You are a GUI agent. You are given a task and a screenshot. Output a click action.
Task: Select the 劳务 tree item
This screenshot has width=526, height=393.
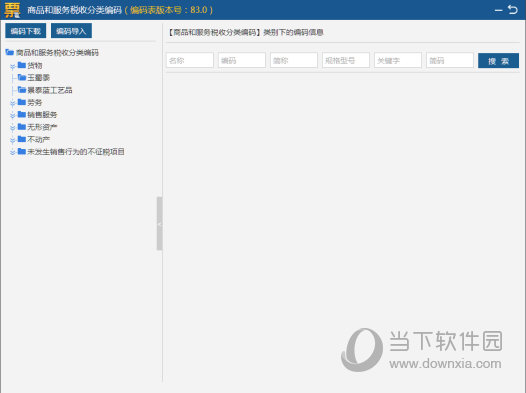point(35,103)
